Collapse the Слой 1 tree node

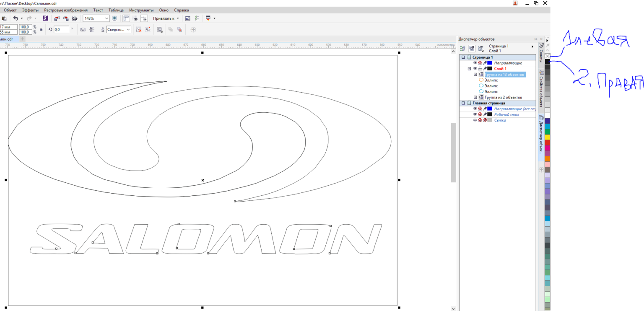[470, 69]
